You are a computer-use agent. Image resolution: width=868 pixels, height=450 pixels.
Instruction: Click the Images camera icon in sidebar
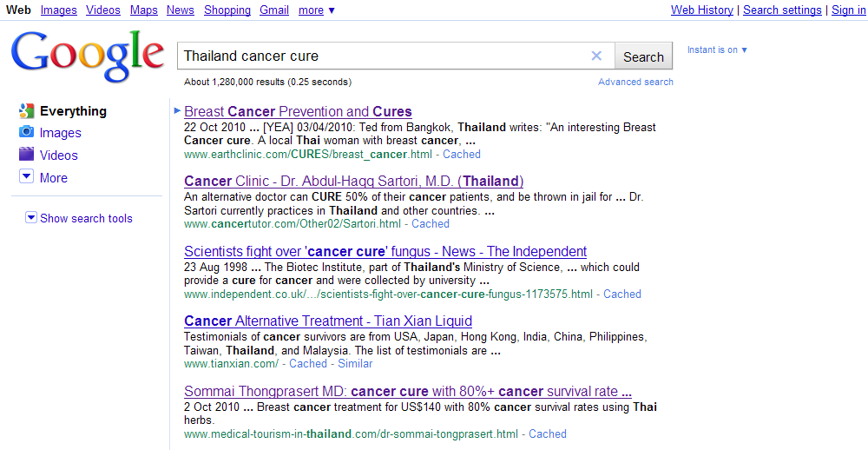tap(26, 133)
